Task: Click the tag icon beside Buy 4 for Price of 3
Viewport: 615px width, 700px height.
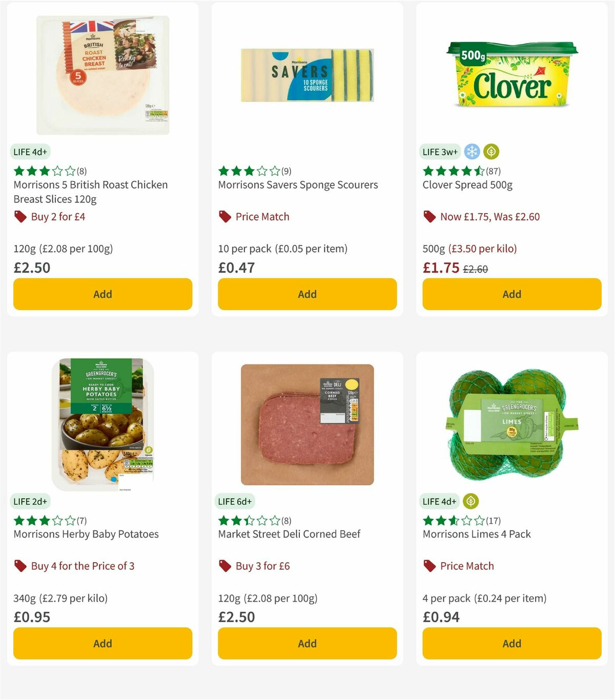Action: (20, 566)
